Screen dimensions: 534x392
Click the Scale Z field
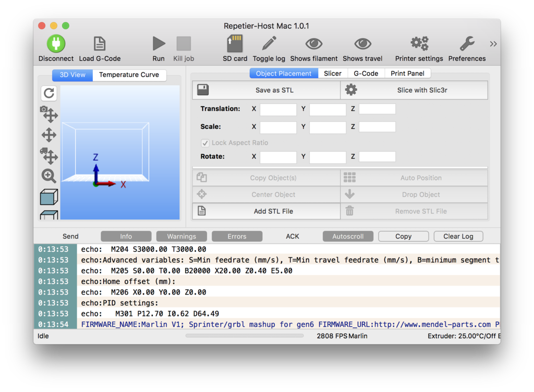pyautogui.click(x=378, y=127)
